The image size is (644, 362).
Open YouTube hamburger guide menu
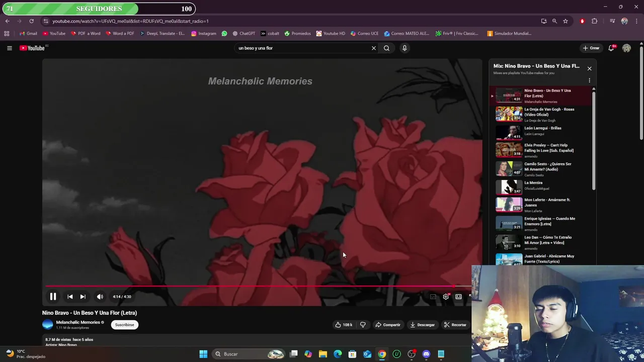pos(9,48)
